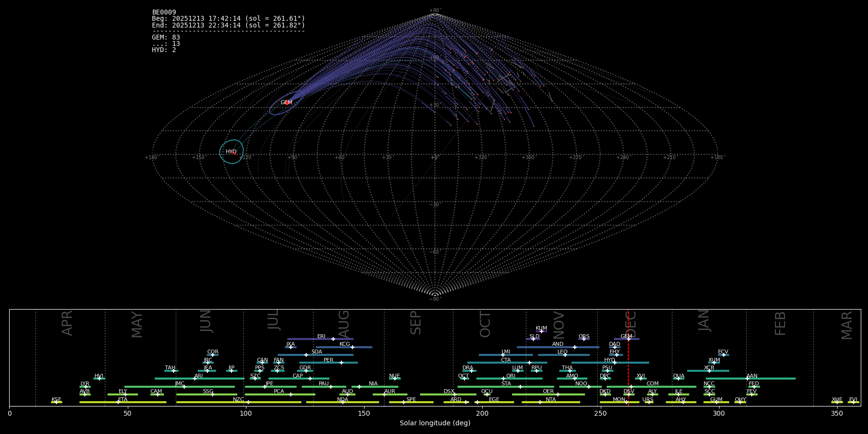
Task: Click the FEB month label
Action: (780, 324)
